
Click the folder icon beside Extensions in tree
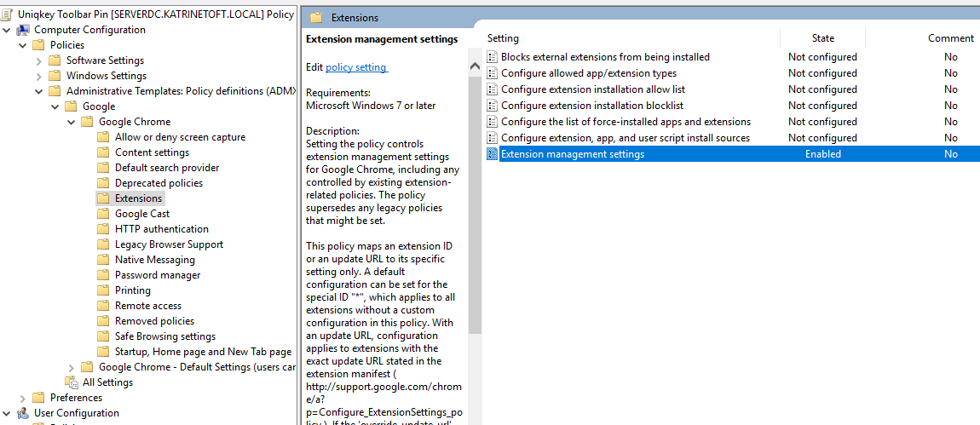(x=103, y=198)
